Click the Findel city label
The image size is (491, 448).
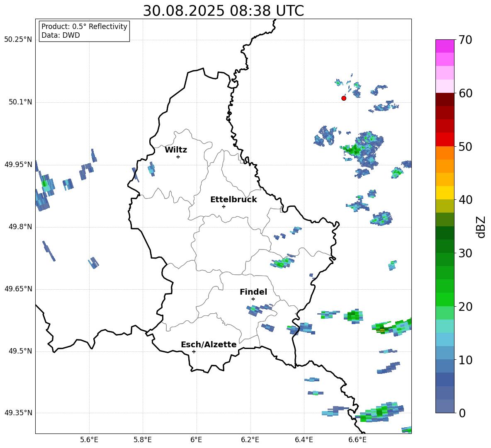(253, 292)
